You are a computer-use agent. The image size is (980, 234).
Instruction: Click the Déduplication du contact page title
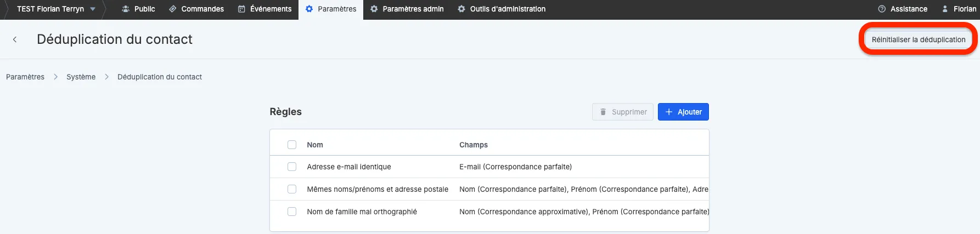pos(115,39)
